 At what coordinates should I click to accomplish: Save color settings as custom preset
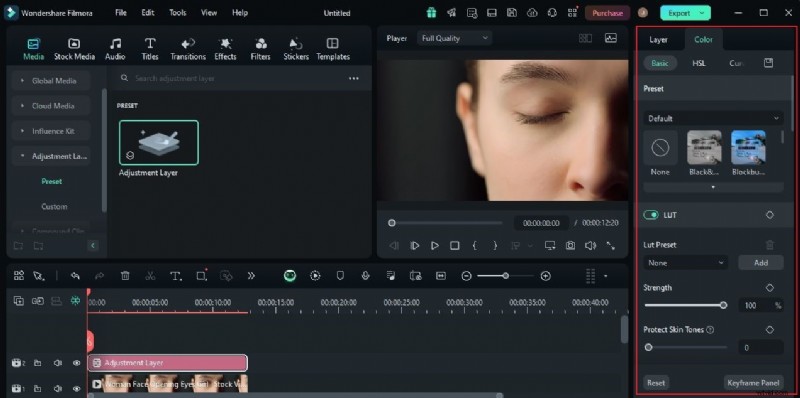768,63
